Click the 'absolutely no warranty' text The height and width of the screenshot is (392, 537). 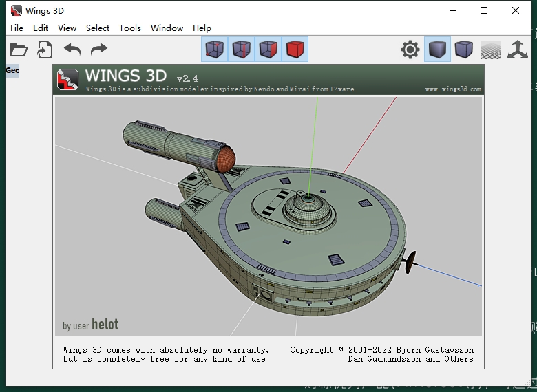pyautogui.click(x=214, y=350)
